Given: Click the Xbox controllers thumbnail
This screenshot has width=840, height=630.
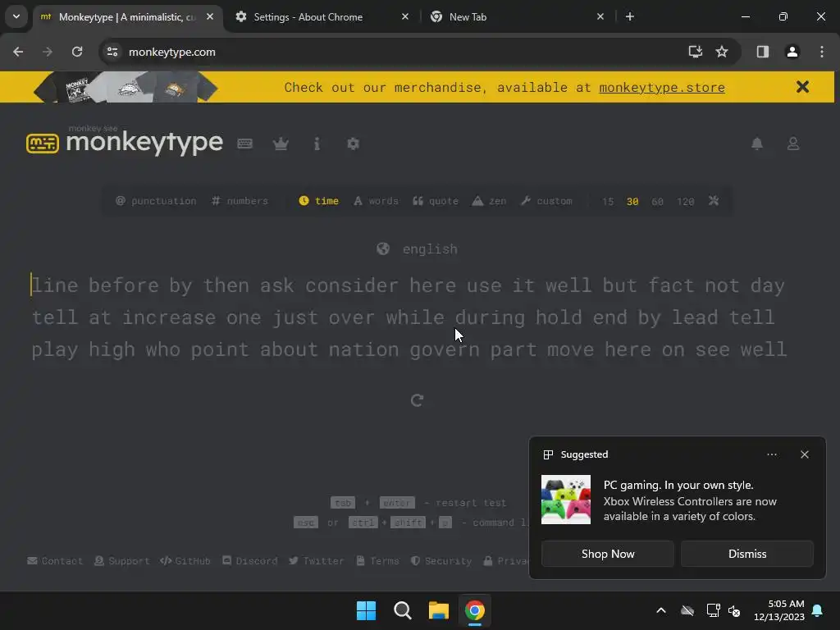Looking at the screenshot, I should click(566, 500).
